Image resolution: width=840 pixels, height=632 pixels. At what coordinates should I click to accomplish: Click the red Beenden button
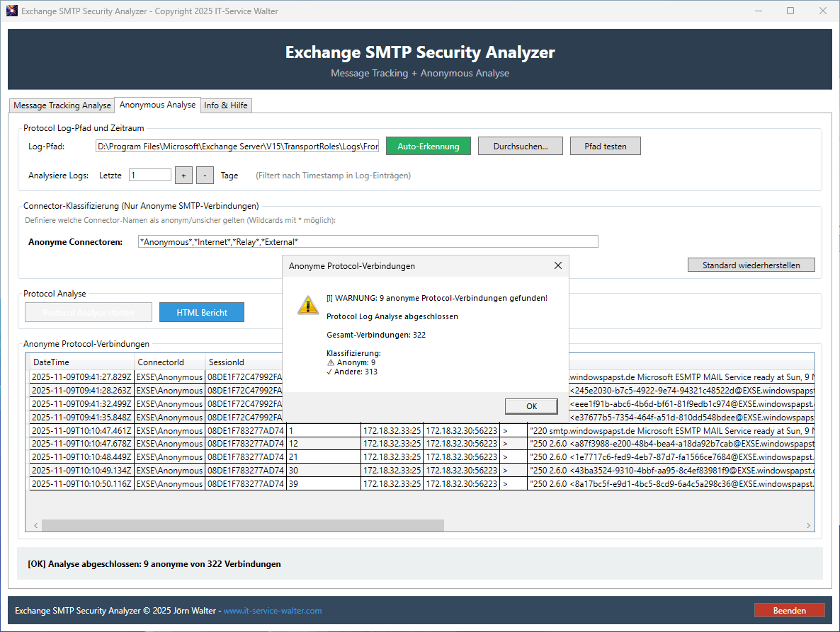789,611
